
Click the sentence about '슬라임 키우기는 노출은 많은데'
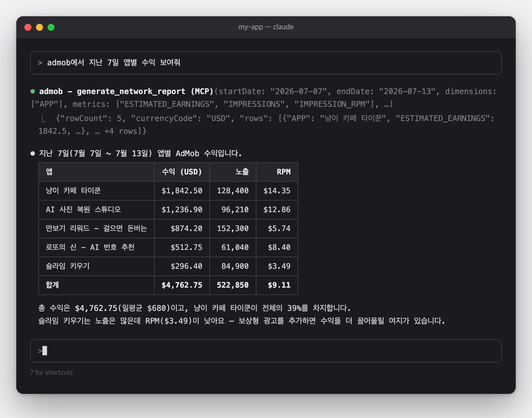[242, 321]
